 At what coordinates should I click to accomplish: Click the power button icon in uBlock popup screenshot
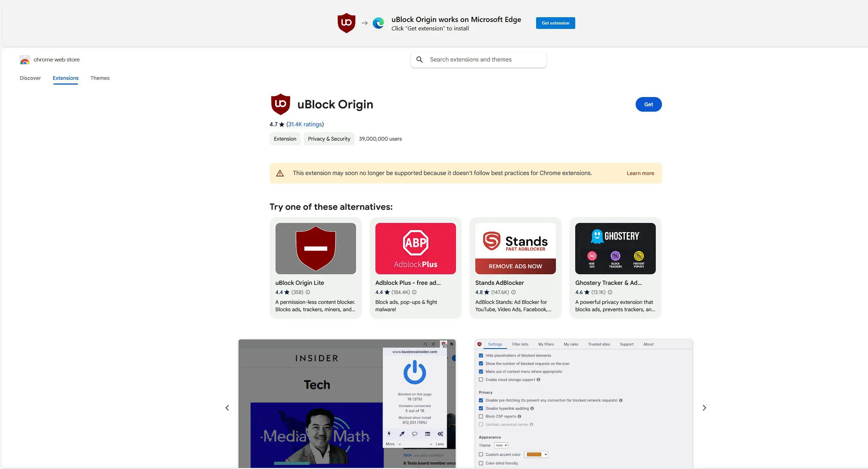tap(415, 372)
